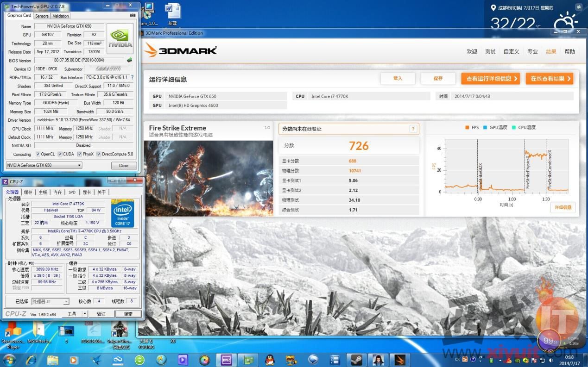Click the 在线查看结果 orange button
588x367 pixels.
(x=549, y=79)
